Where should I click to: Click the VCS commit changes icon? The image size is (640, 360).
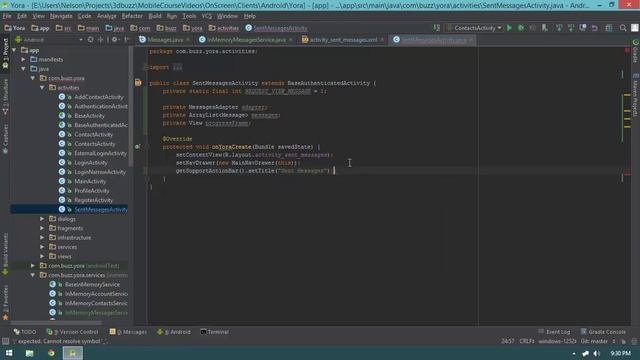coord(571,28)
